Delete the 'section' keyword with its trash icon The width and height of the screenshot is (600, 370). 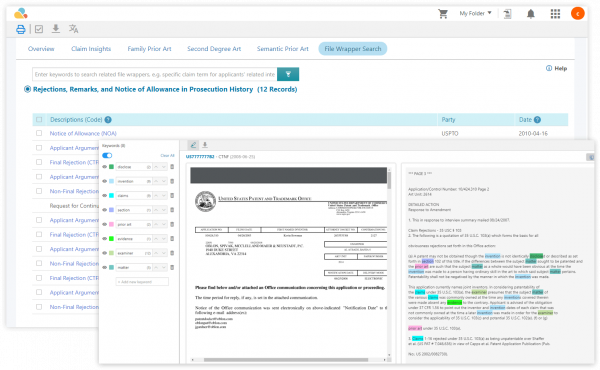click(x=172, y=210)
